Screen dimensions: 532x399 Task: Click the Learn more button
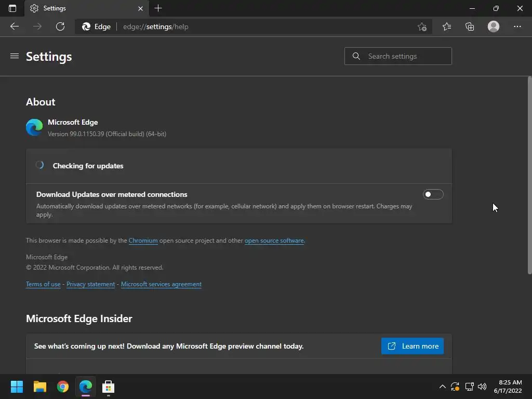coord(412,346)
